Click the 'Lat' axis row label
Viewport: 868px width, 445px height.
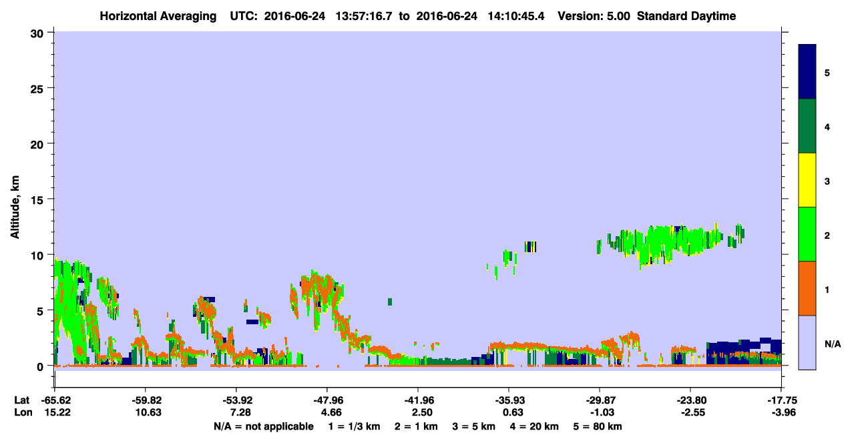pos(22,400)
